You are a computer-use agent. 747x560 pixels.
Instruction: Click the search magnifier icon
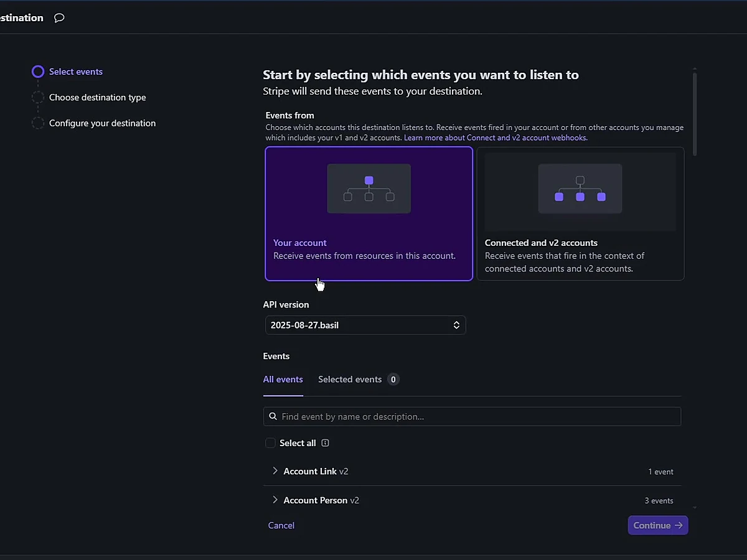click(273, 416)
